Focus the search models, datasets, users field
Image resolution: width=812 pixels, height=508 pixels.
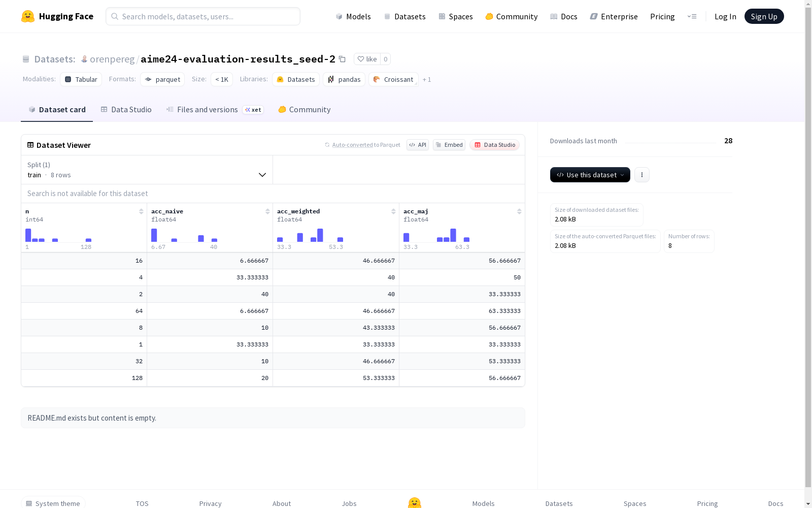(x=203, y=16)
